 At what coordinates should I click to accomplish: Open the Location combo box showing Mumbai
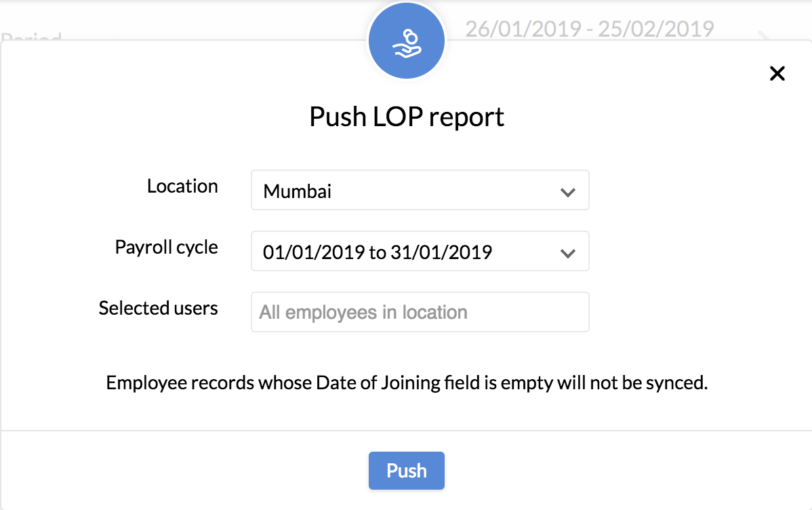pyautogui.click(x=407, y=191)
